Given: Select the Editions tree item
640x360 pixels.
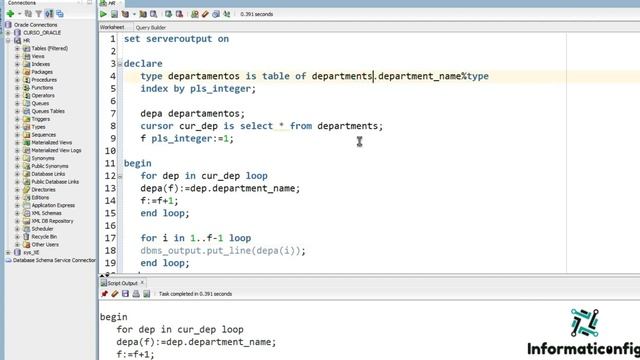Looking at the screenshot, I should point(40,197).
